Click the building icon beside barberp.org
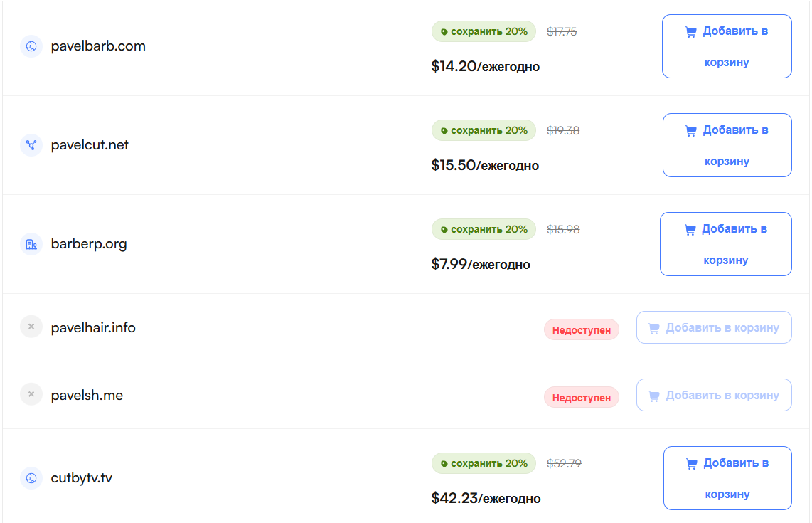 coord(31,244)
